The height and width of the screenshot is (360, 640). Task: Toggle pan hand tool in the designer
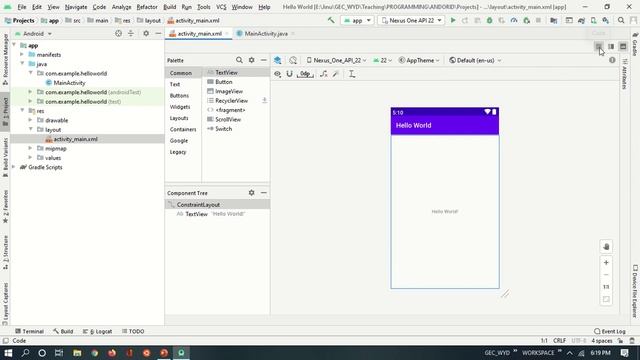click(606, 247)
